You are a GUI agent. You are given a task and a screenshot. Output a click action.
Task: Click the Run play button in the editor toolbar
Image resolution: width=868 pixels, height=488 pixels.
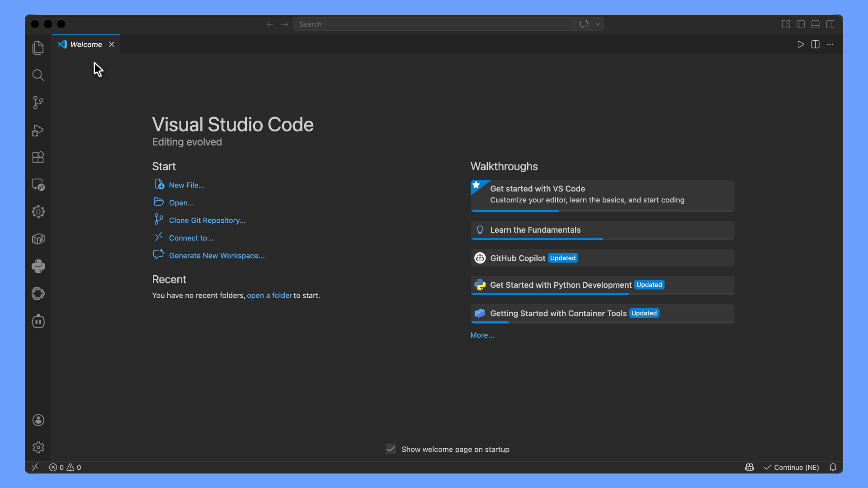tap(801, 44)
